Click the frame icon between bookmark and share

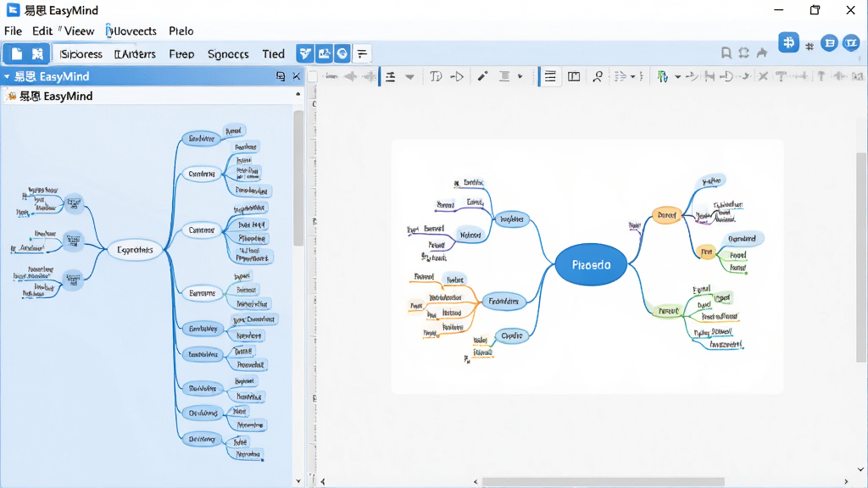point(744,53)
